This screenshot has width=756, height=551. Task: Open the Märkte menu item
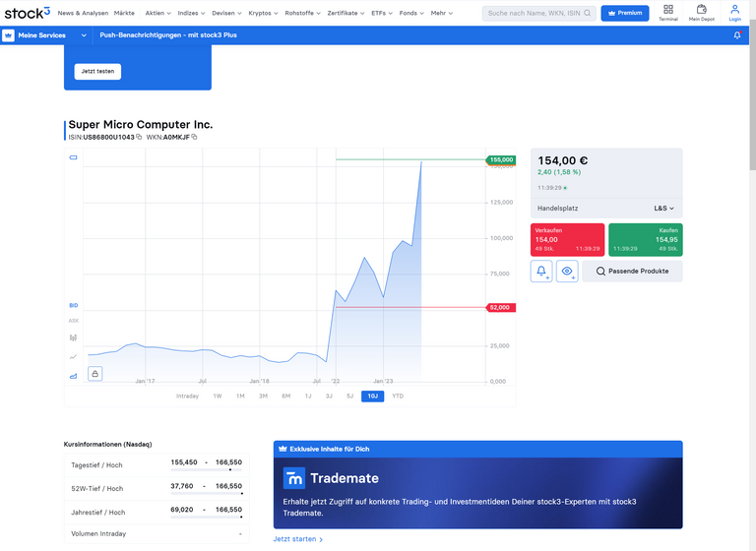coord(124,13)
